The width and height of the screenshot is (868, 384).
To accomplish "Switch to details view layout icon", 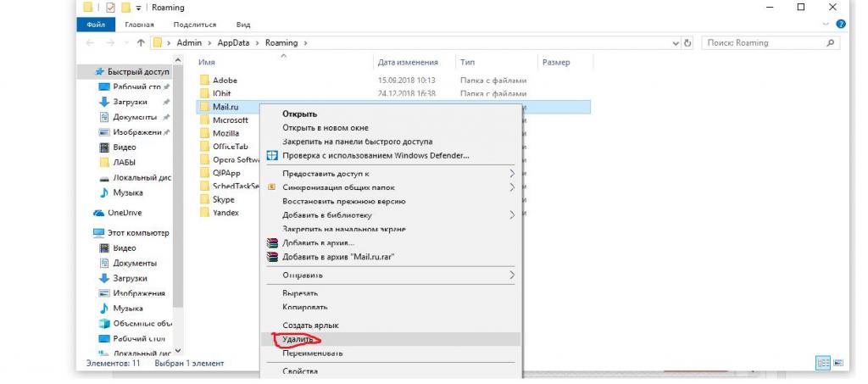I will [x=823, y=363].
